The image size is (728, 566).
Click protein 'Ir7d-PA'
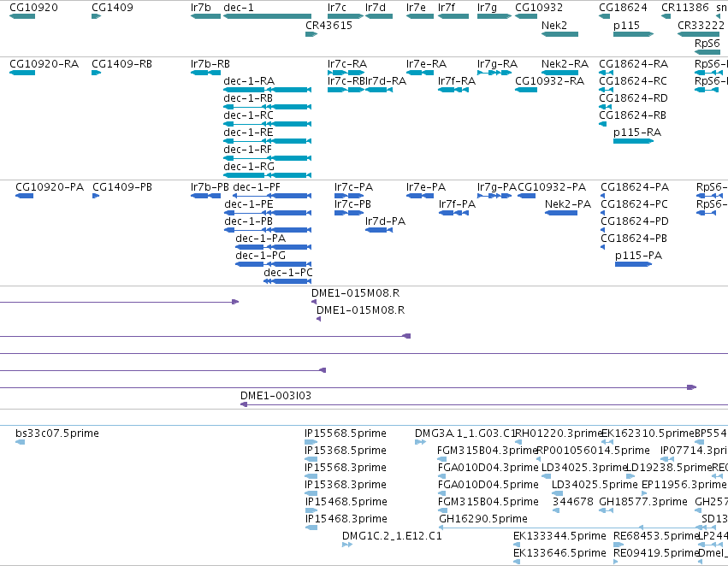(385, 221)
